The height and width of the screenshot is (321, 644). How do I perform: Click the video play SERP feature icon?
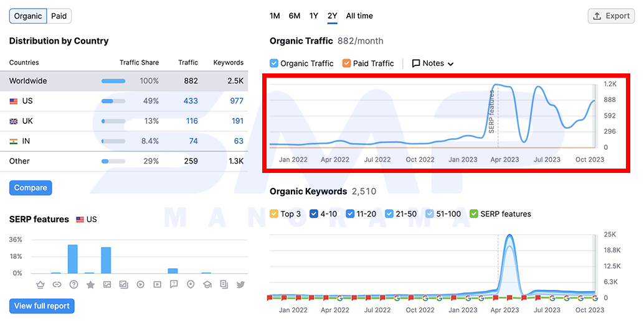coord(141,284)
